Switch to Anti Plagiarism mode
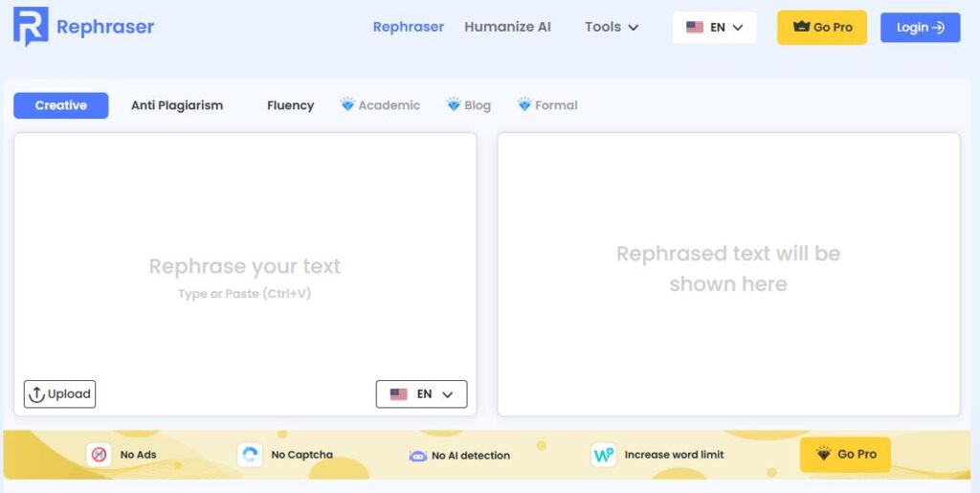 [x=177, y=105]
